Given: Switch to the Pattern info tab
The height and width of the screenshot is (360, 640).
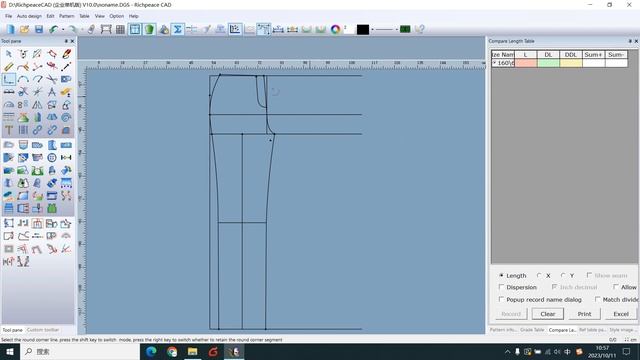Looking at the screenshot, I should tap(503, 329).
